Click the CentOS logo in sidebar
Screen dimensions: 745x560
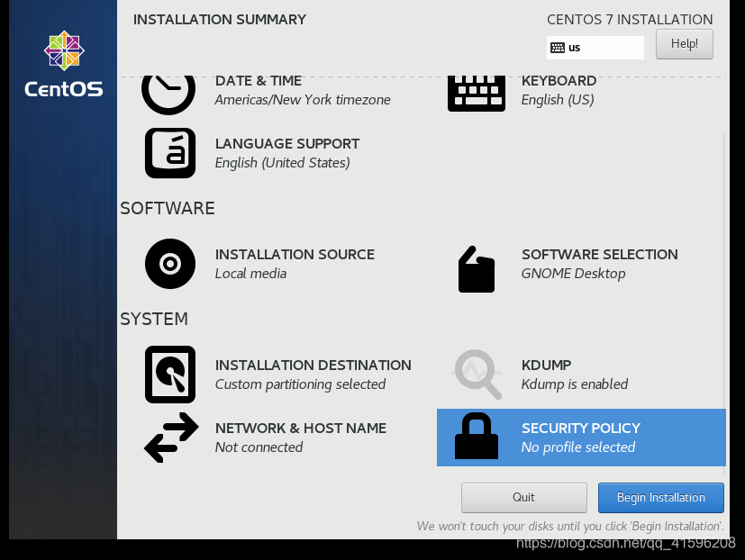click(64, 64)
